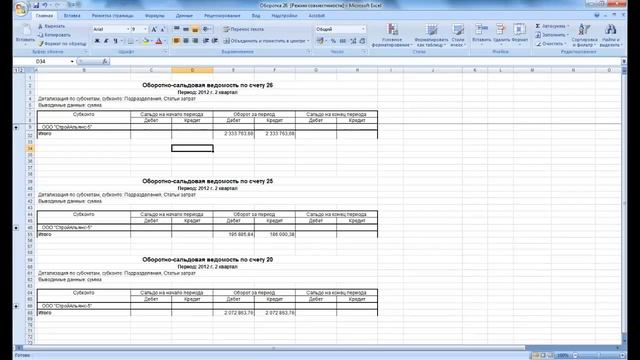Open the font size dropdown
640x360 pixels.
point(145,29)
